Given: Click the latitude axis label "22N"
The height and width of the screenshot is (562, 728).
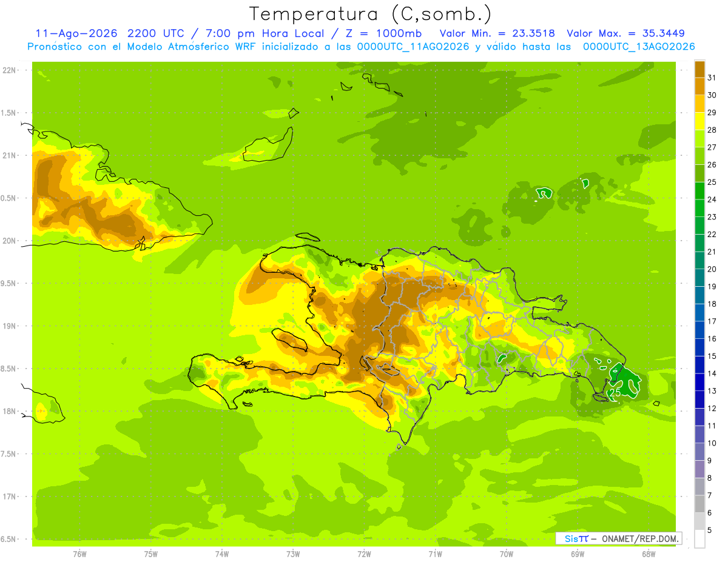Looking at the screenshot, I should tap(10, 70).
